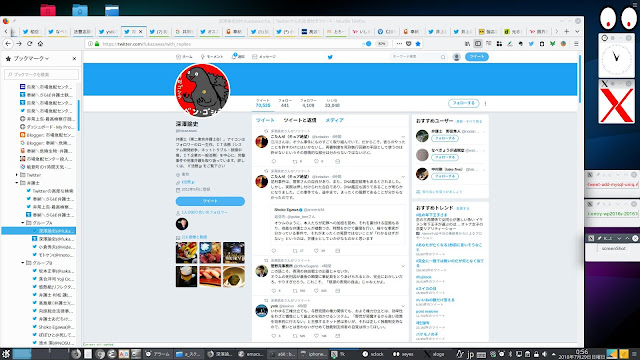640x360 pixels.
Task: Open the モーメント navigation link
Action: [x=212, y=57]
